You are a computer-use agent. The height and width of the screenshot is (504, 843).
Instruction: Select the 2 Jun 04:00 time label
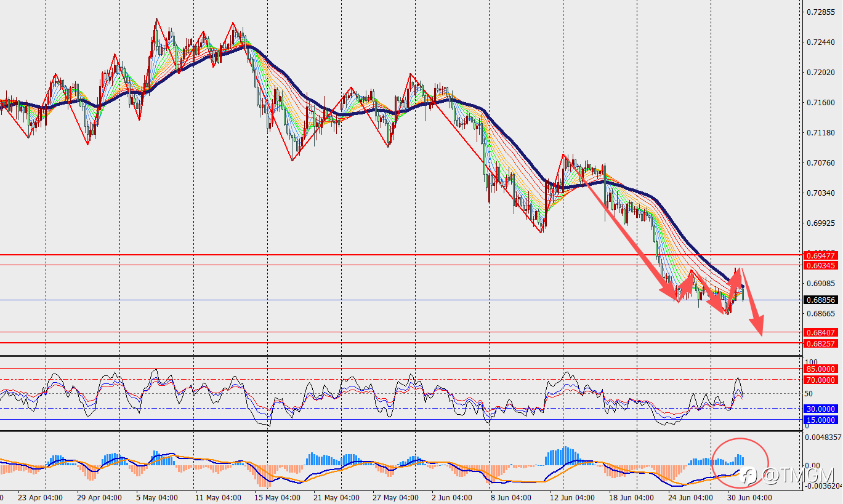pyautogui.click(x=452, y=497)
